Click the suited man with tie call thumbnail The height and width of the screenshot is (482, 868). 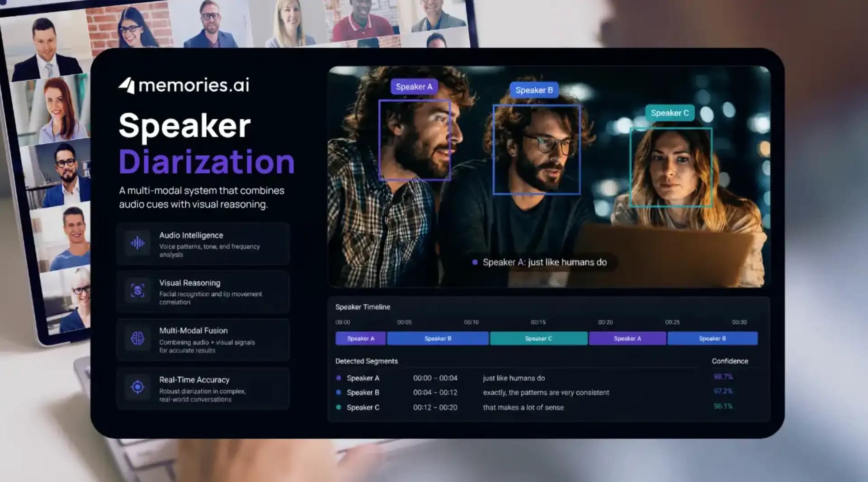[45, 48]
